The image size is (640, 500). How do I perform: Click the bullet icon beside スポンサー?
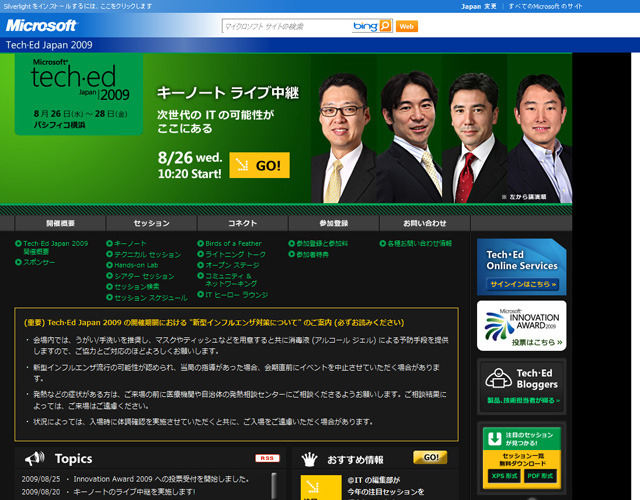click(18, 262)
